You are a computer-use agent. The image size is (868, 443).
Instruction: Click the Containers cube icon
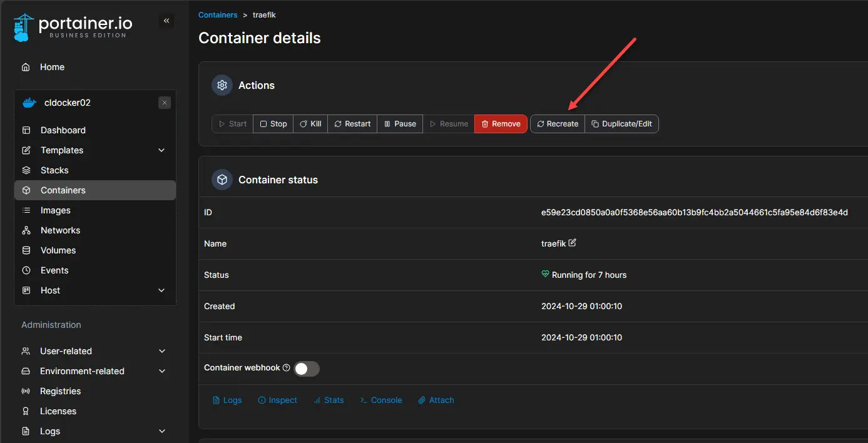click(x=26, y=190)
